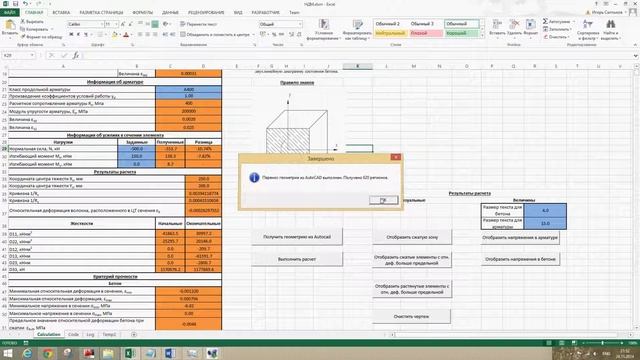Click Clear (Очистить) eraser icon

[x=546, y=37]
